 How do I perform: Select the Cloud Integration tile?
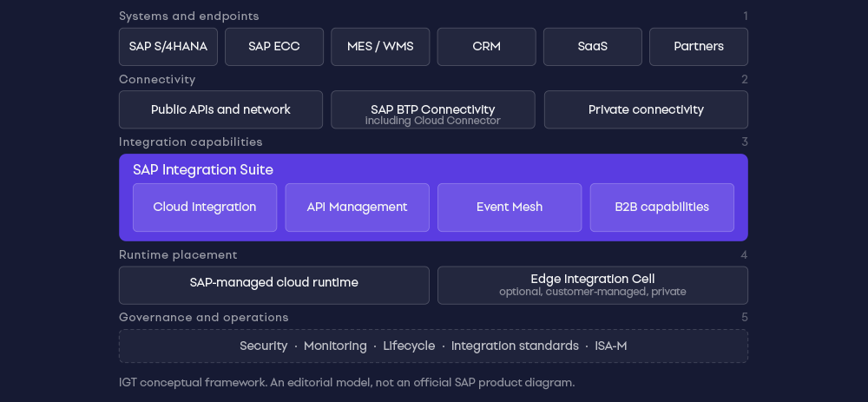pyautogui.click(x=205, y=208)
